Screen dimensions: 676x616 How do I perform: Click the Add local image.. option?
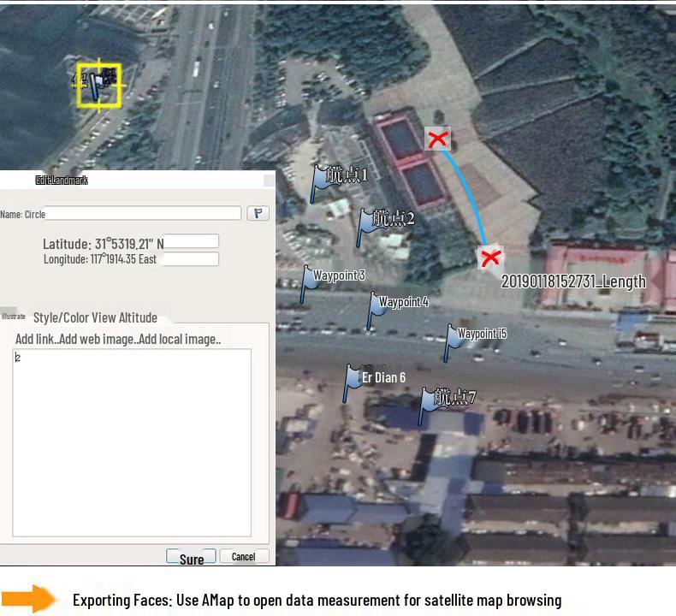(x=180, y=340)
